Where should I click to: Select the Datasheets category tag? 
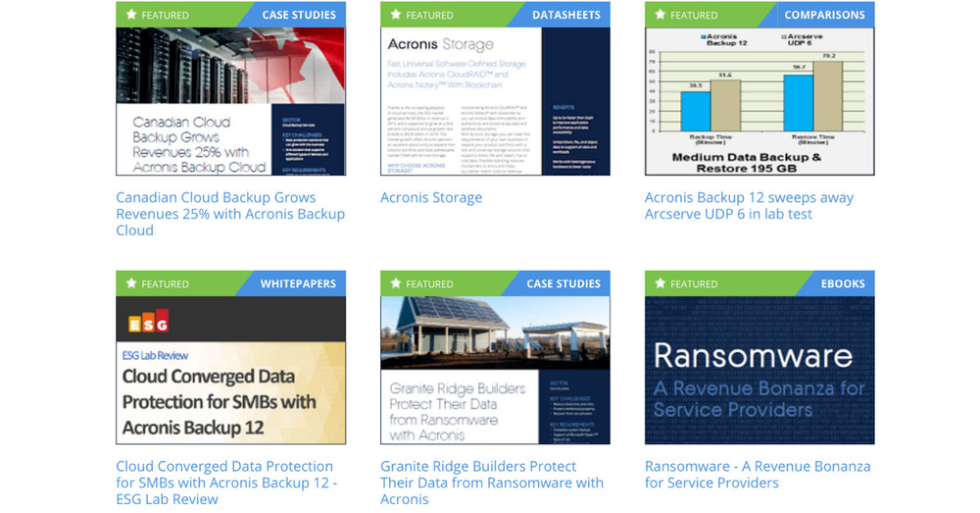(566, 15)
